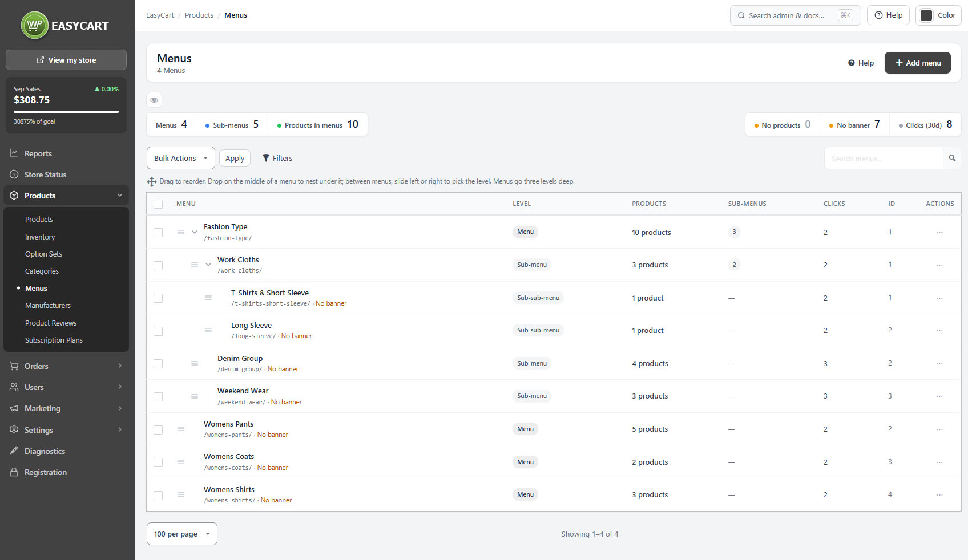Image resolution: width=968 pixels, height=560 pixels.
Task: Check the Work Cloths row checkbox
Action: click(158, 265)
